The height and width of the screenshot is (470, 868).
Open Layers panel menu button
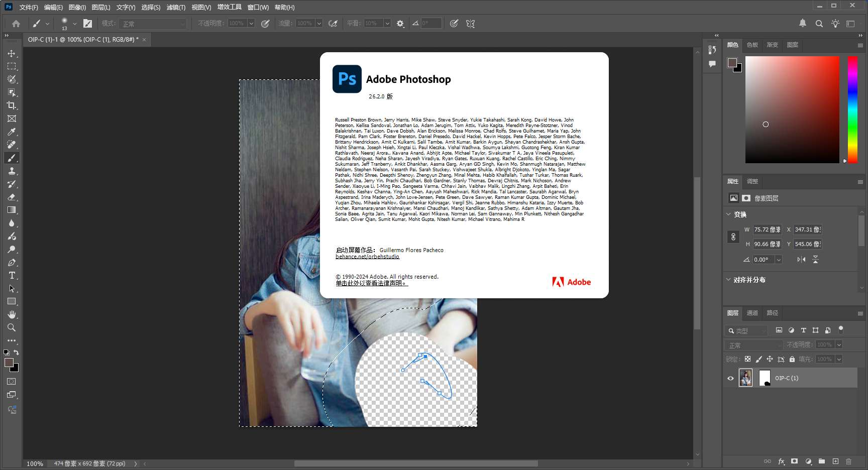point(860,313)
